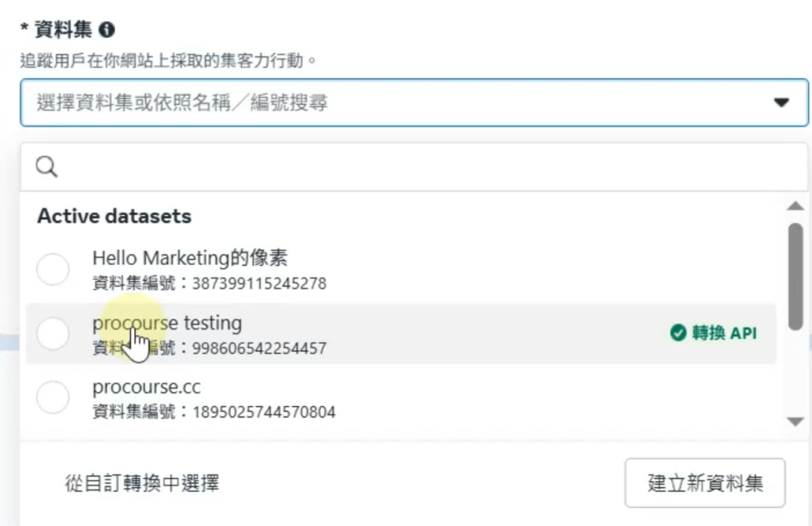812x526 pixels.
Task: Choose the procourse.cc radio button
Action: coord(53,397)
